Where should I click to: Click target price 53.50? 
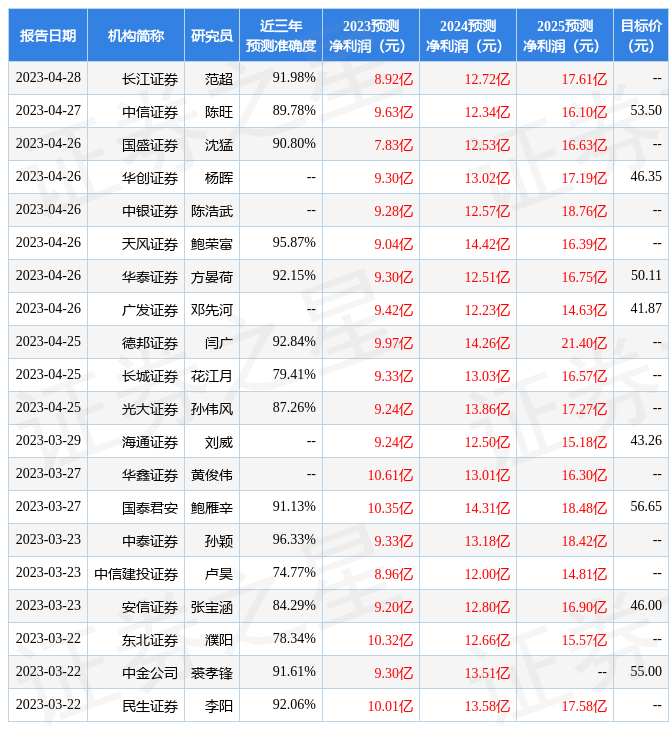coord(646,110)
